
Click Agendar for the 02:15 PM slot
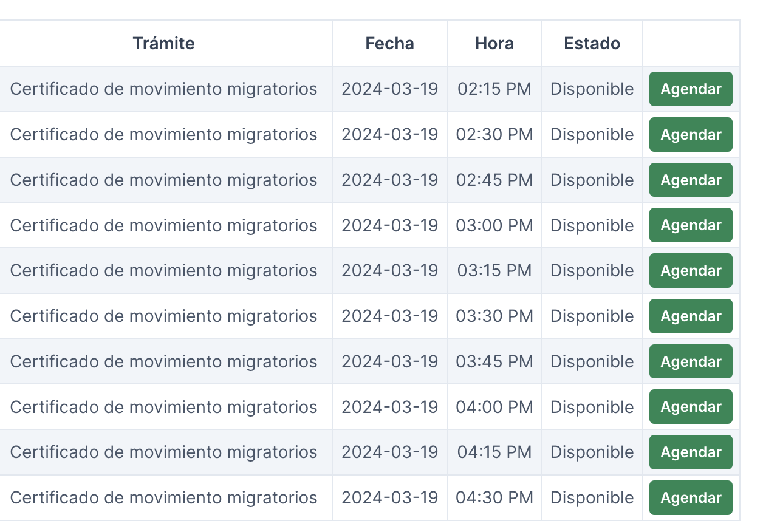pos(691,89)
